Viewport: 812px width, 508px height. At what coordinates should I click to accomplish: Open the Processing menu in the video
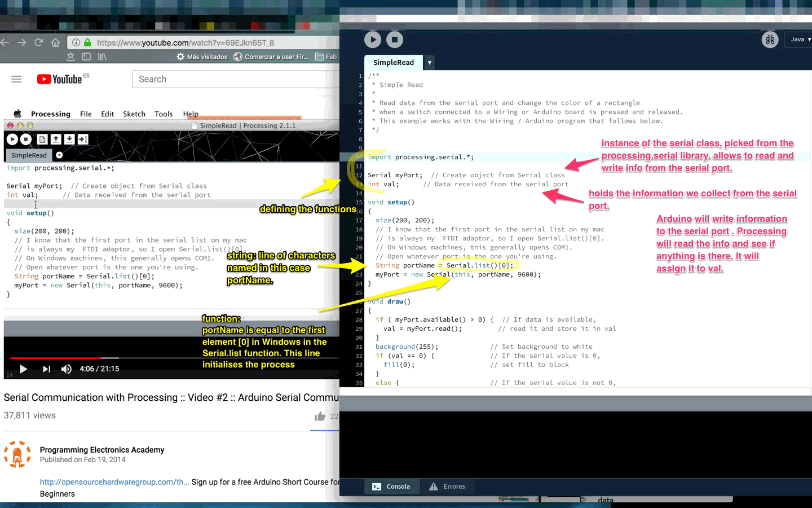(x=51, y=114)
